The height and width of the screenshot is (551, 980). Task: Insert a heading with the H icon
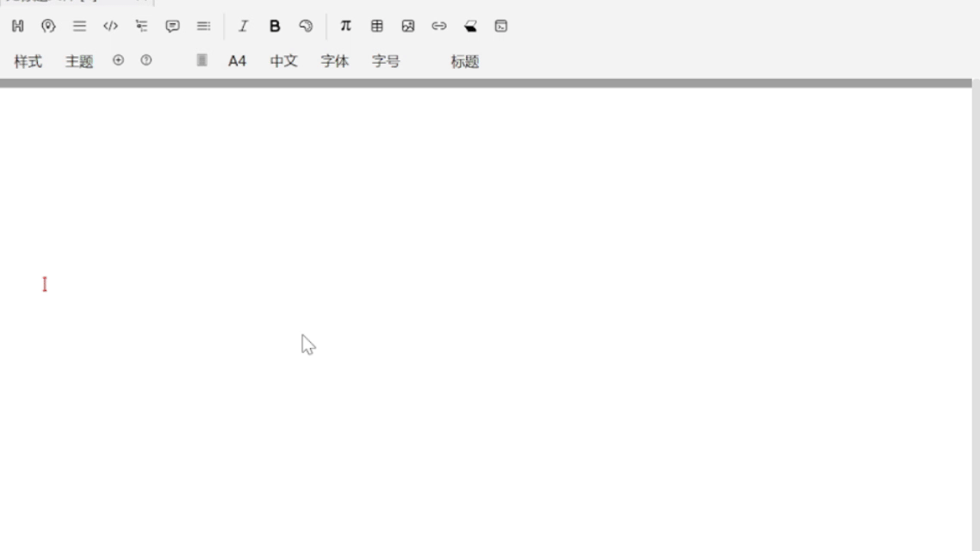click(16, 26)
